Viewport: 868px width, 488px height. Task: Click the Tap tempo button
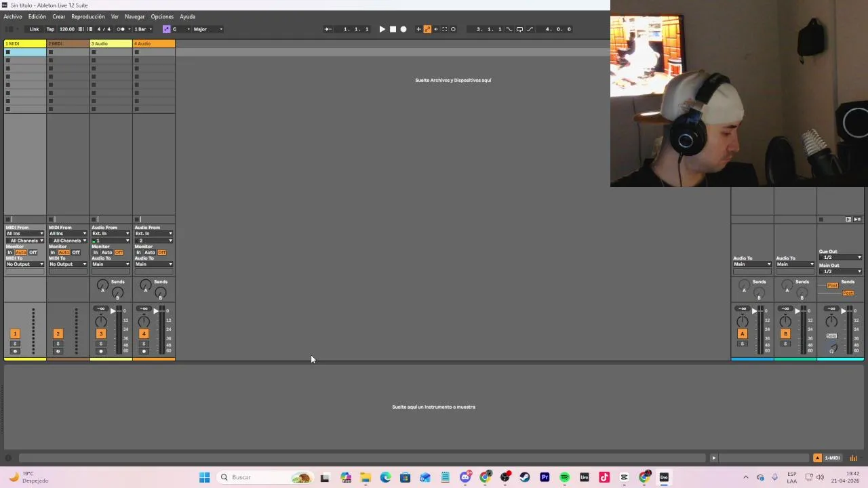click(50, 29)
